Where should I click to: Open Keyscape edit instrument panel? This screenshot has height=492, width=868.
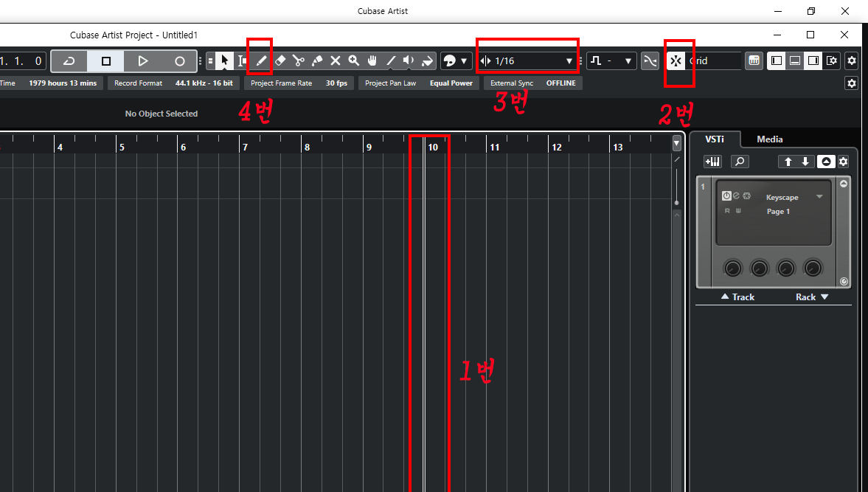[736, 196]
